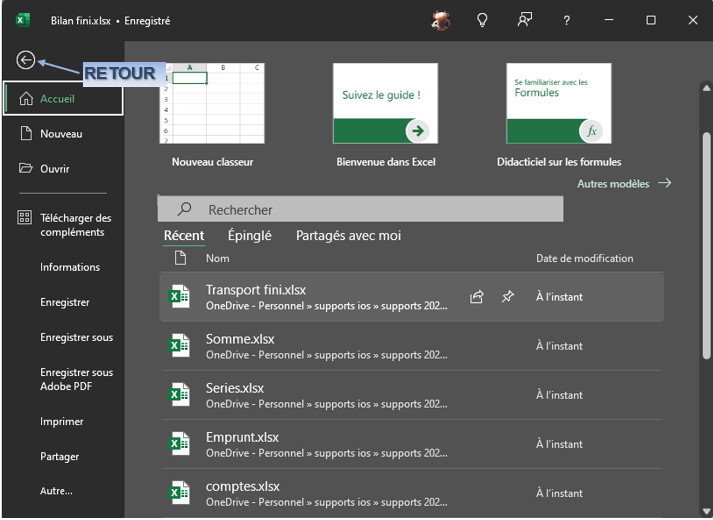The height and width of the screenshot is (520, 713).
Task: Sort by the Nom column header
Action: [x=217, y=258]
